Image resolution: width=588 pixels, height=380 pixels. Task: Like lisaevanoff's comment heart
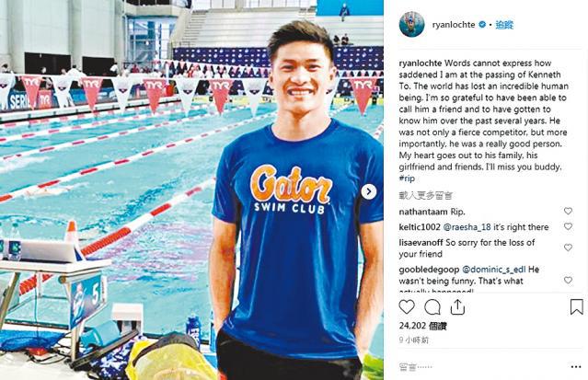pyautogui.click(x=568, y=248)
